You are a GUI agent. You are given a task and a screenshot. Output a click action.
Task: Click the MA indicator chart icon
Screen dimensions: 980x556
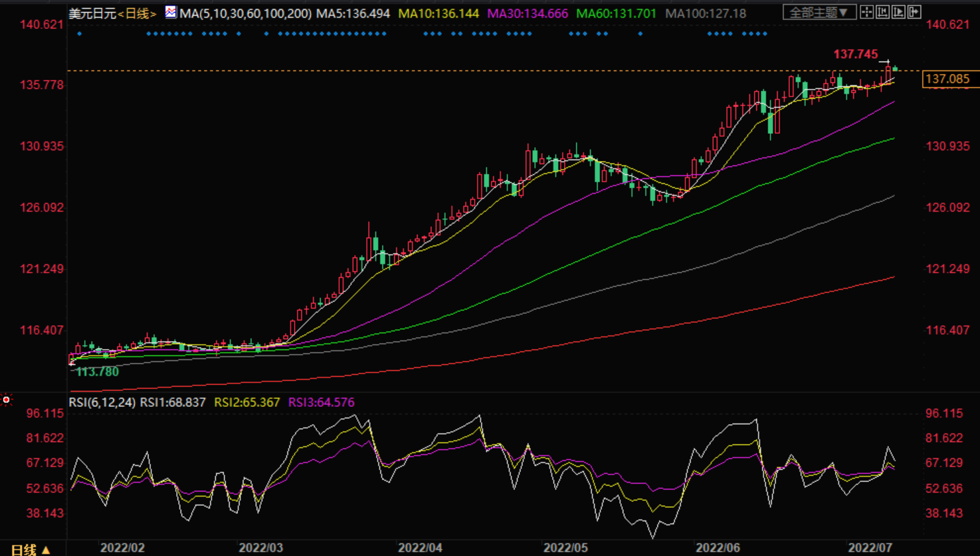[x=171, y=12]
